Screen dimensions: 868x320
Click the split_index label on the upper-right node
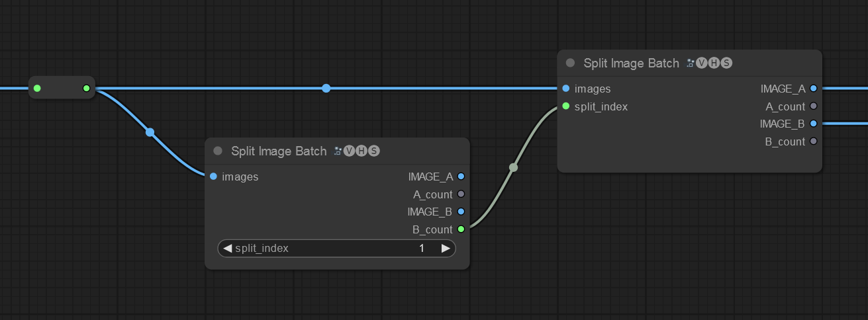(601, 106)
